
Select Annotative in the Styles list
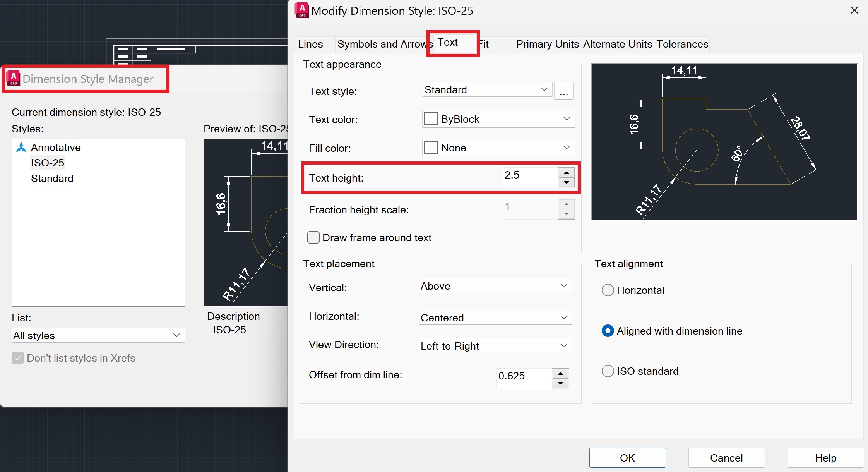click(x=56, y=148)
